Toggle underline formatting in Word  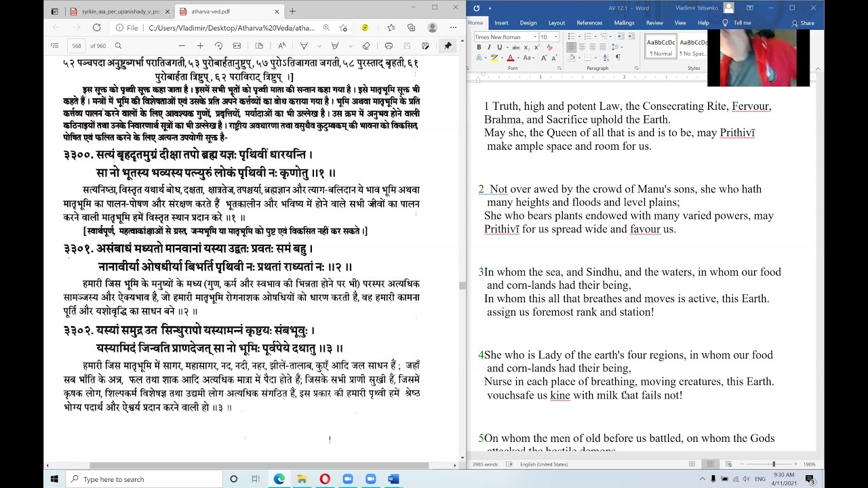500,47
